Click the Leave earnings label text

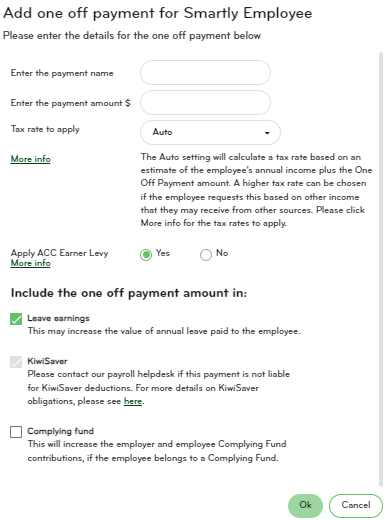[58, 318]
